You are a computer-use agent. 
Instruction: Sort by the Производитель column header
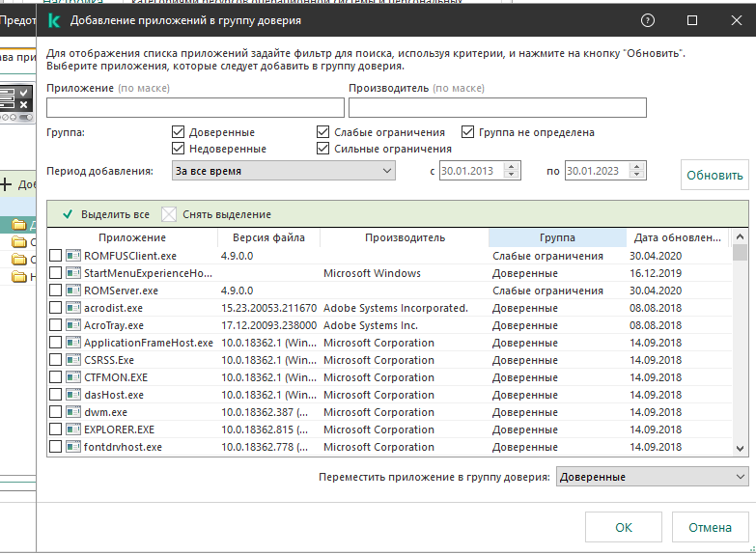coord(405,237)
